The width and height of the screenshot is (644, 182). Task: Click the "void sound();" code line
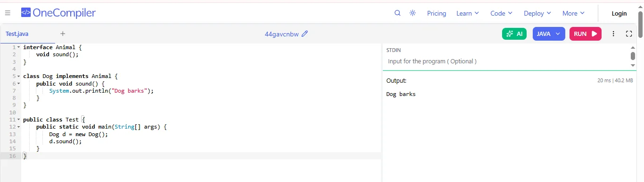tap(57, 54)
